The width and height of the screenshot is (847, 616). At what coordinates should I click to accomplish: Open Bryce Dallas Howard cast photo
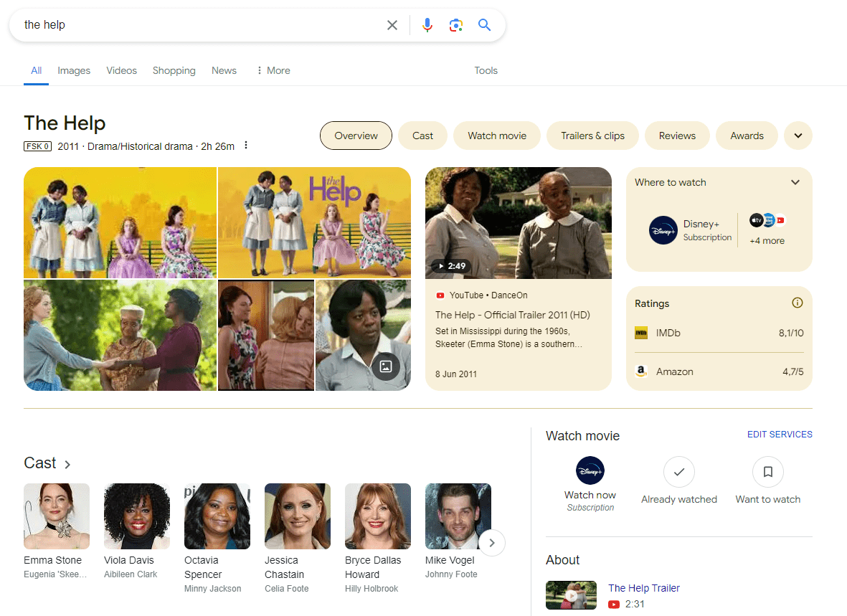377,516
